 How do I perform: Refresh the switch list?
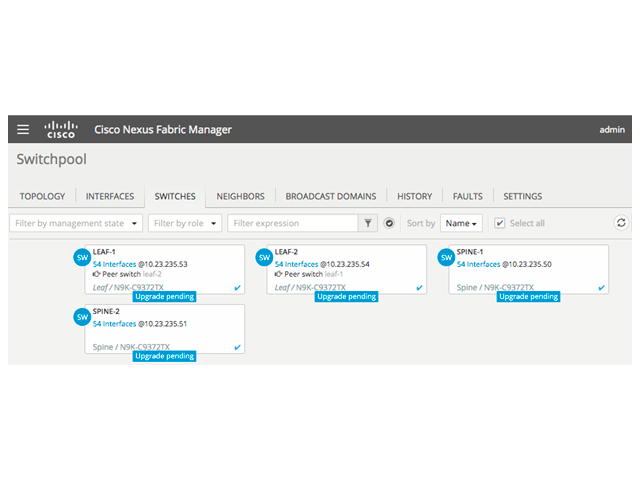[x=621, y=223]
